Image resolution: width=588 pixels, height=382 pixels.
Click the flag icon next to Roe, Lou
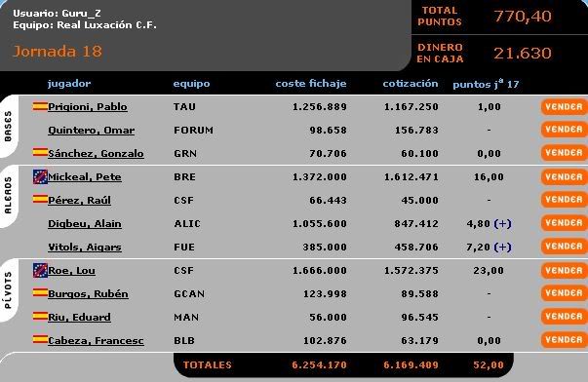pyautogui.click(x=40, y=270)
